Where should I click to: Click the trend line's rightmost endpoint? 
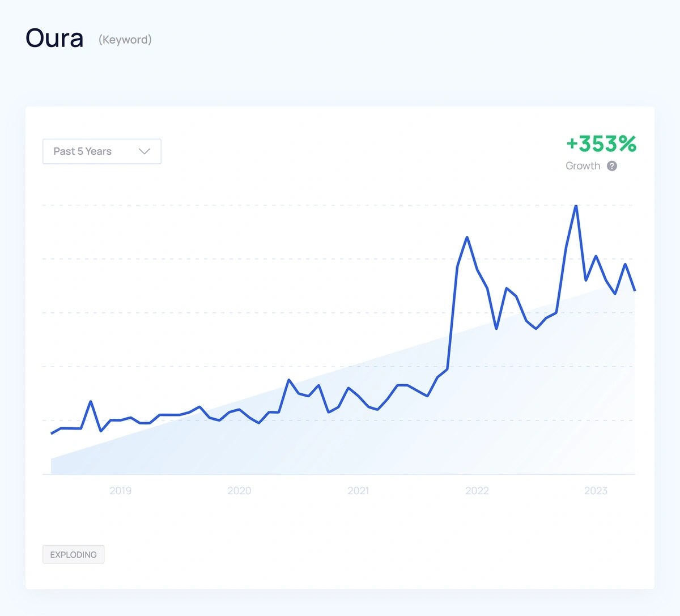[635, 290]
